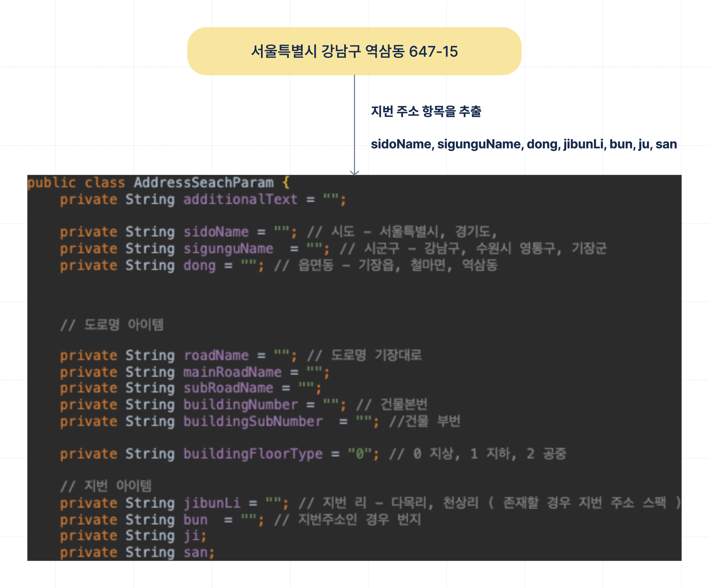Select the dark code screenshot image
The image size is (709, 588).
coord(354,368)
